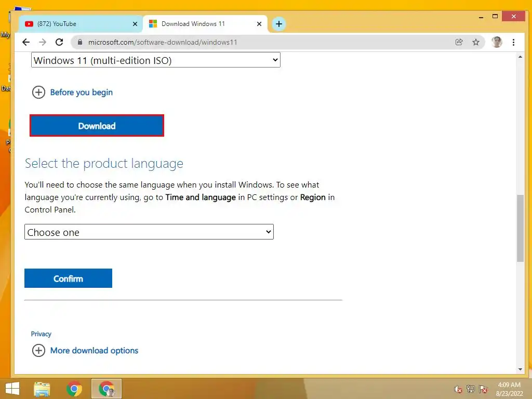
Task: Click the scroll up arrow
Action: pyautogui.click(x=520, y=57)
